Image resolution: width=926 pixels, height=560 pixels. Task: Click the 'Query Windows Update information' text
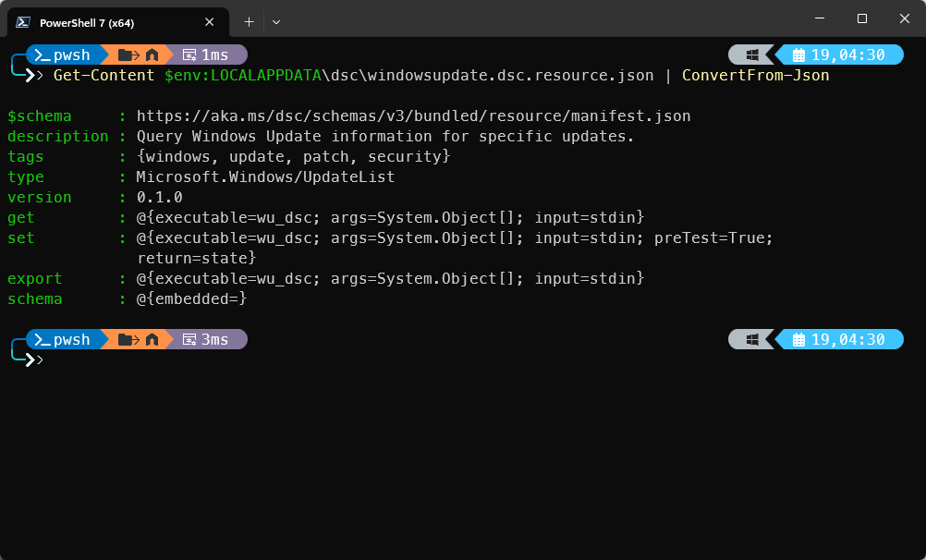[x=284, y=137]
